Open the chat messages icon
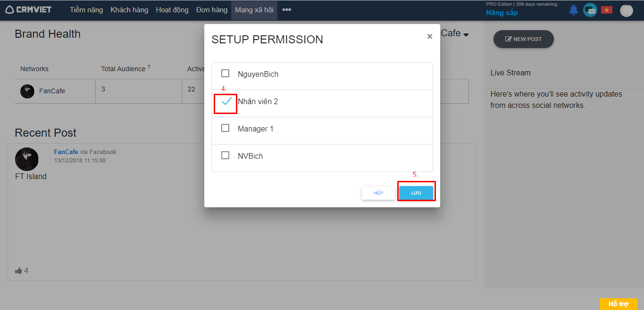Screen dimensions: 644x310 pyautogui.click(x=590, y=10)
